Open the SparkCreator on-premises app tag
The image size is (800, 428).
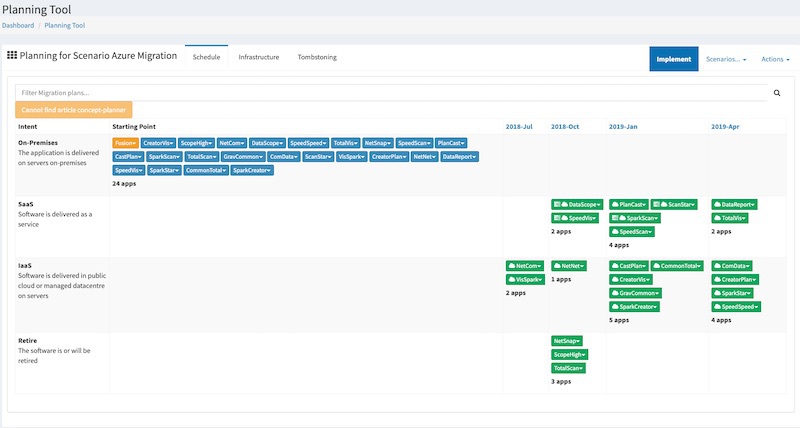click(x=252, y=170)
